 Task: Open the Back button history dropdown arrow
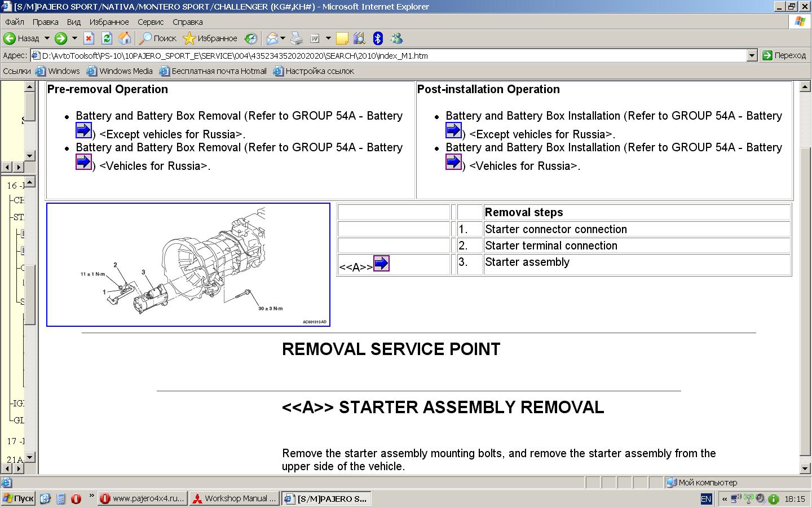pyautogui.click(x=47, y=38)
